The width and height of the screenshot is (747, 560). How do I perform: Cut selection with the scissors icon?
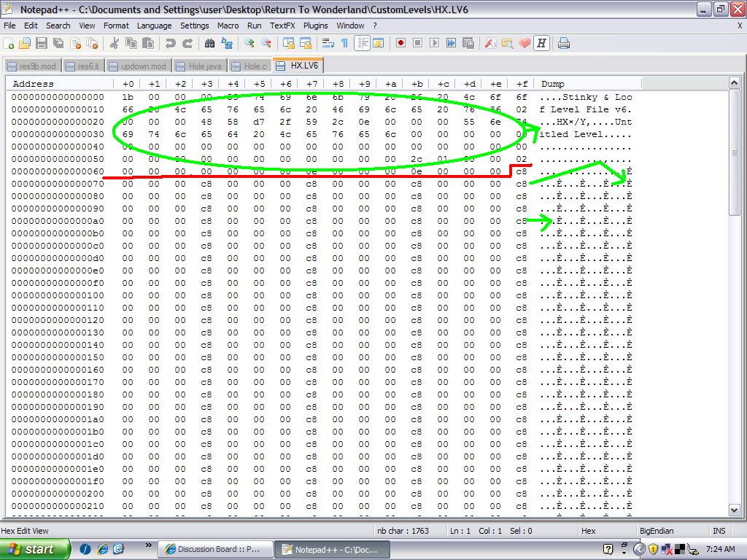tap(114, 43)
